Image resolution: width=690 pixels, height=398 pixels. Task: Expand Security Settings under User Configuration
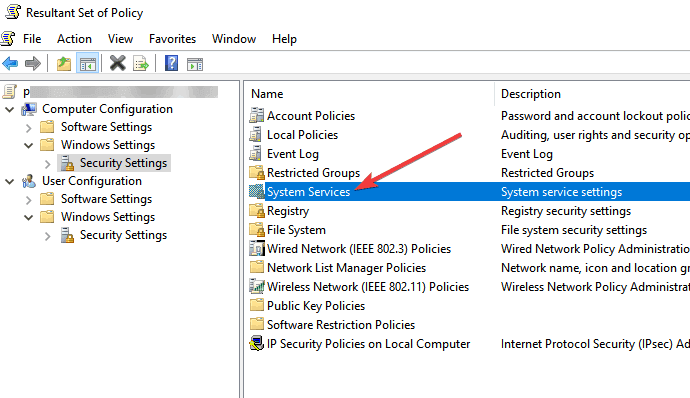click(x=48, y=236)
